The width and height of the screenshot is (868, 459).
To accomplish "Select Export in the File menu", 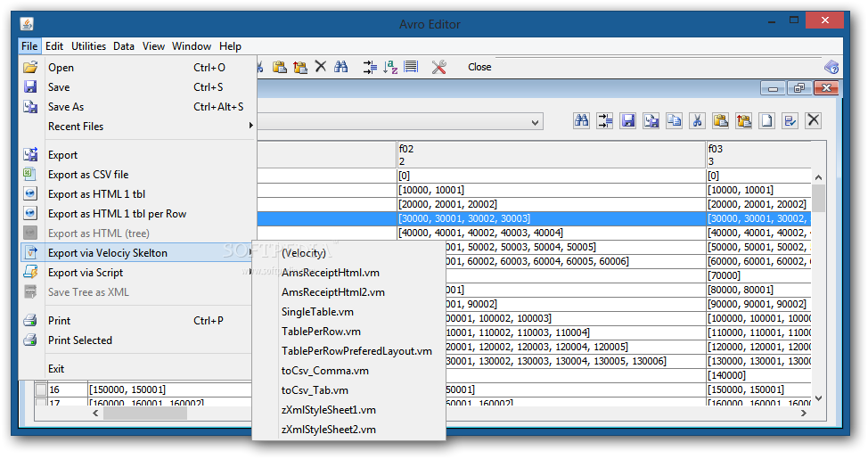I will (138, 155).
